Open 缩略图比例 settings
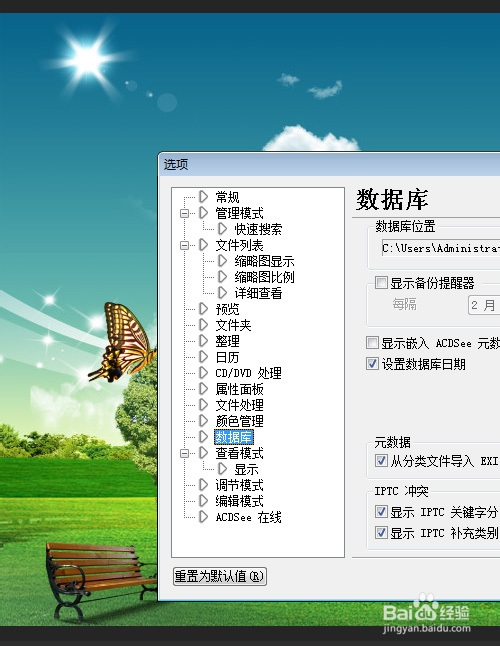Screen dimensions: 500x646 tap(264, 277)
